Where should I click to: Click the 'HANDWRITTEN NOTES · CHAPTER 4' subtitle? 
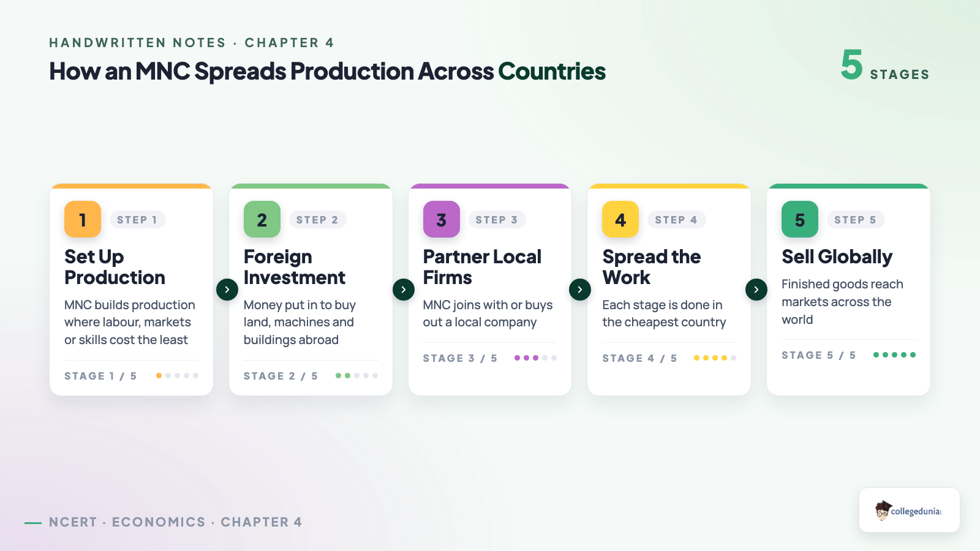click(192, 43)
